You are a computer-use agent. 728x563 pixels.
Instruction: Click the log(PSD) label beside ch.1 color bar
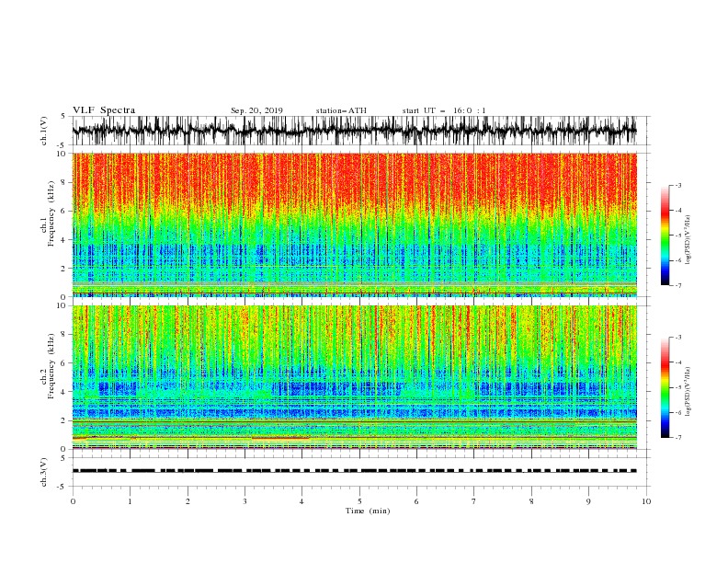pyautogui.click(x=688, y=240)
